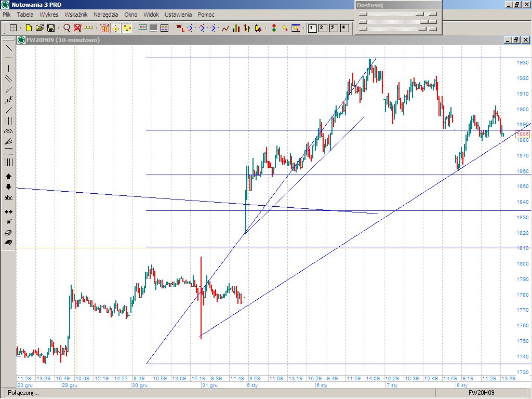532x399 pixels.
Task: Select the horizontal line drawing tool
Action: [x=8, y=58]
